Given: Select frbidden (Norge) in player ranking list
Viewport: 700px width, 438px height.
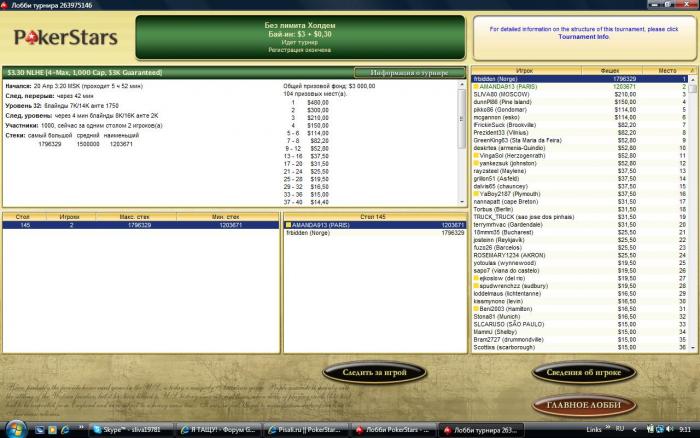Looking at the screenshot, I should click(x=580, y=79).
